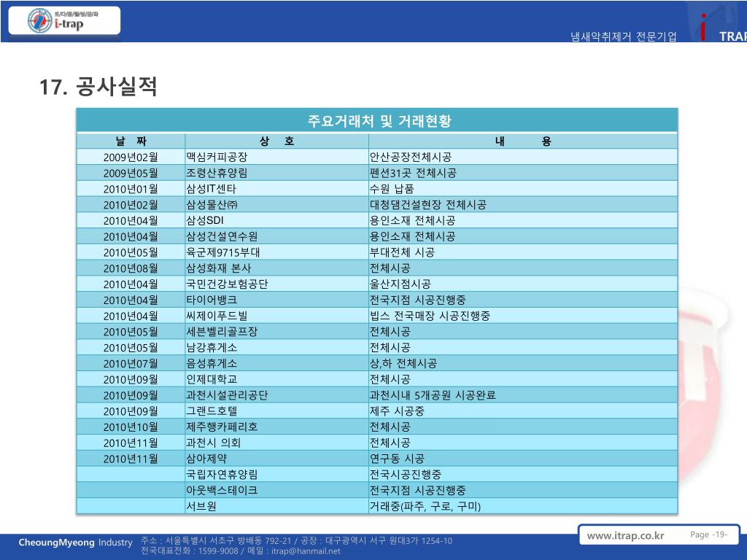
Task: Click the '연구동 시공' cell
Action: click(x=523, y=459)
